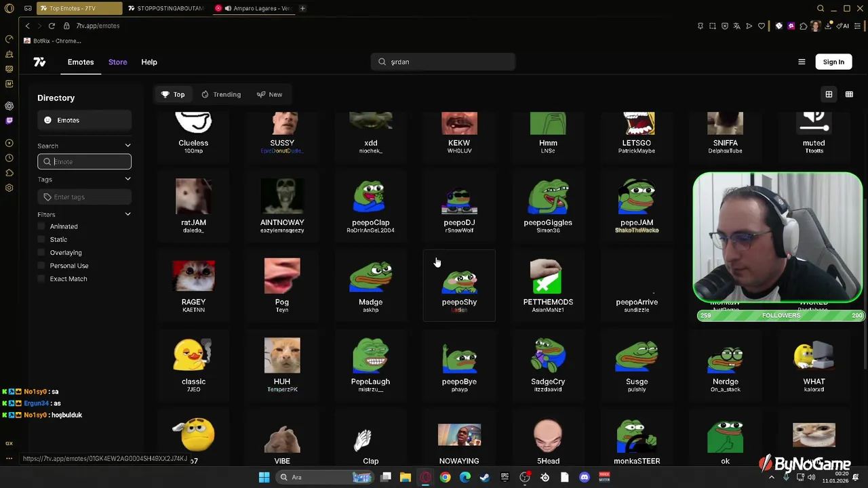Enable the Exact Match filter checkbox
Image resolution: width=868 pixels, height=488 pixels.
coord(41,279)
